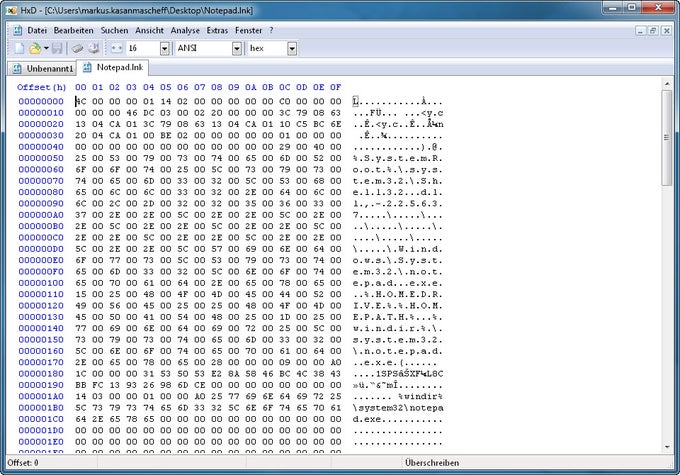
Task: Click decoded text '\system32\notepa'
Action: 398,408
